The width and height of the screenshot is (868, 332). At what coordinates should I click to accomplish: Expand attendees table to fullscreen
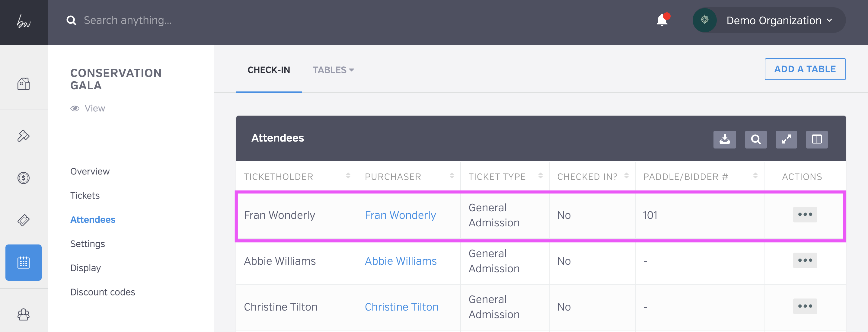[x=786, y=139]
